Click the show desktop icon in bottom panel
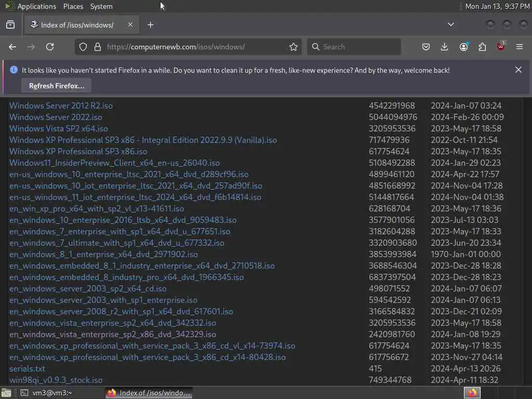This screenshot has height=399, width=532. point(6,393)
